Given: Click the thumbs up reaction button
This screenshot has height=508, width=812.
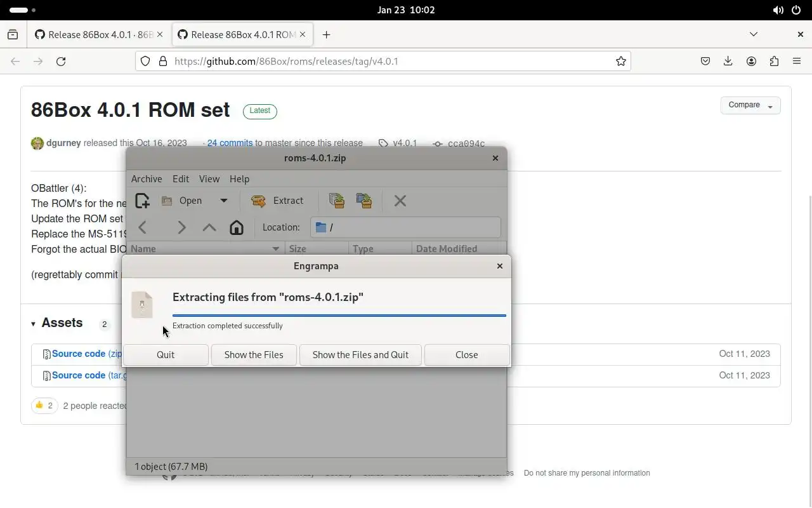Looking at the screenshot, I should pos(44,405).
